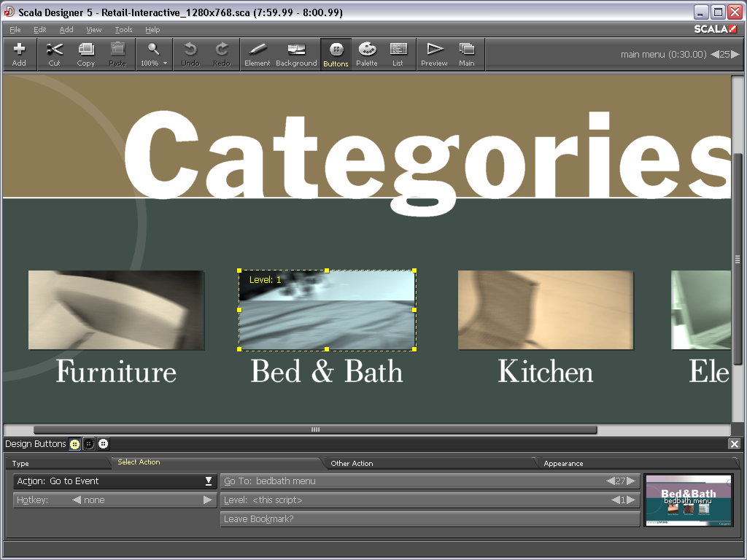Open the 100% zoom dropdown
This screenshot has width=747, height=560.
154,55
